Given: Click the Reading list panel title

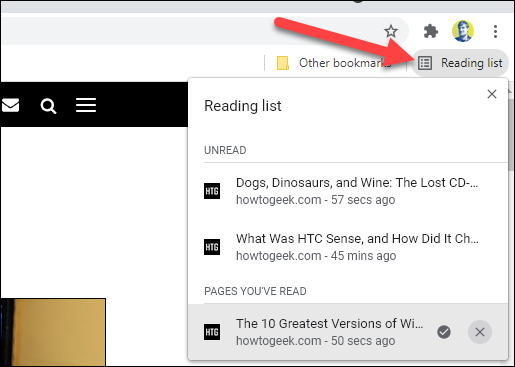Looking at the screenshot, I should point(243,106).
